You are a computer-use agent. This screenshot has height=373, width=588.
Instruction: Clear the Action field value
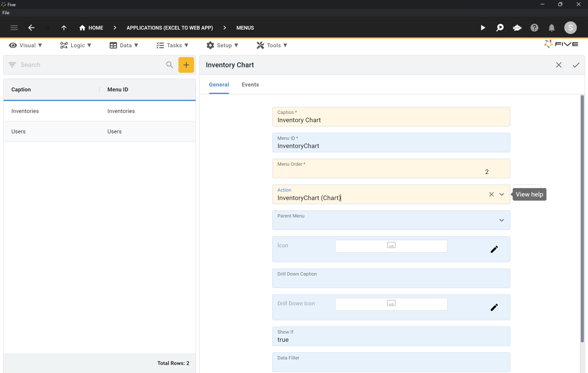click(491, 194)
